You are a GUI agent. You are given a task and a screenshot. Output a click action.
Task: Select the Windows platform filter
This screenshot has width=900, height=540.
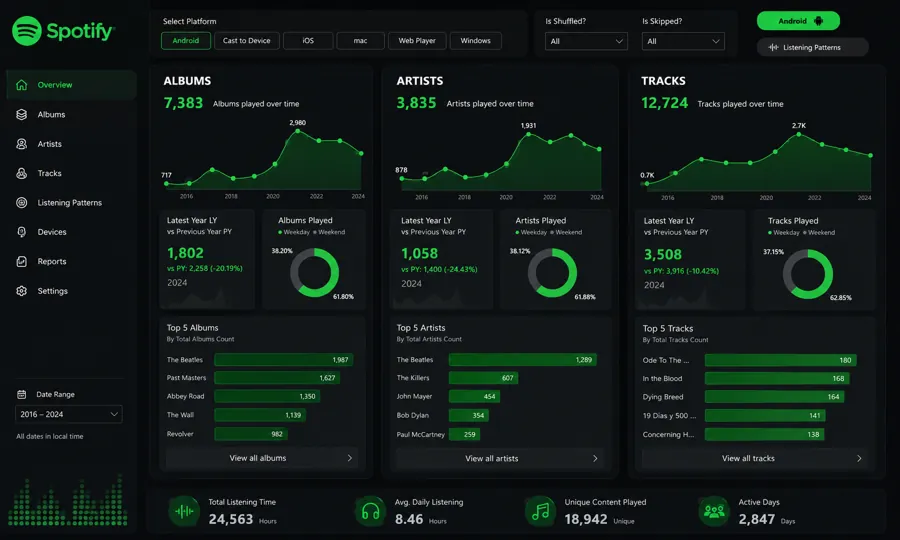pyautogui.click(x=476, y=41)
